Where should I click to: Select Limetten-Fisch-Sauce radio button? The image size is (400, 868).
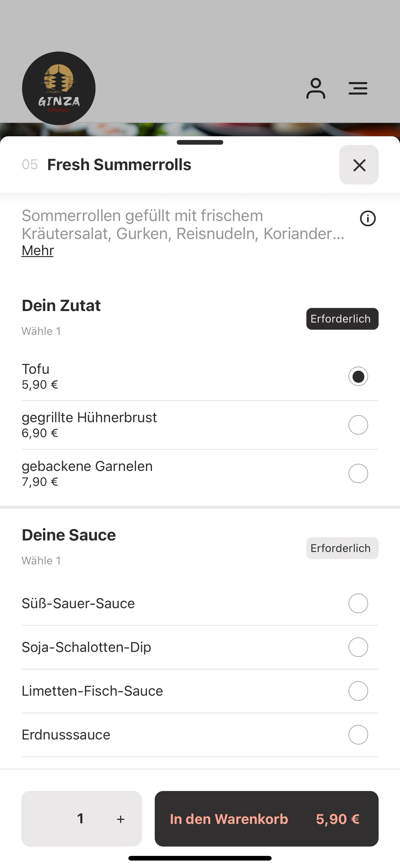point(358,691)
